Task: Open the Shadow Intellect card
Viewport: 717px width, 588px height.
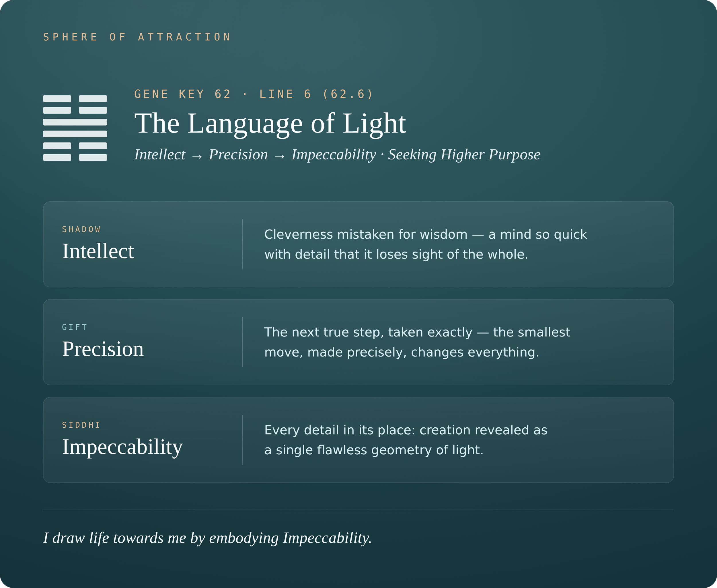Action: (358, 244)
